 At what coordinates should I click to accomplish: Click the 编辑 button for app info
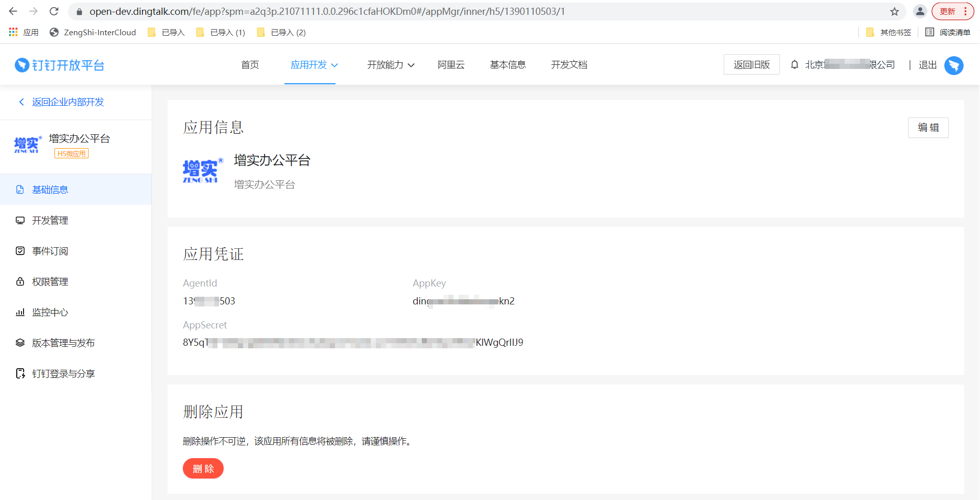928,128
